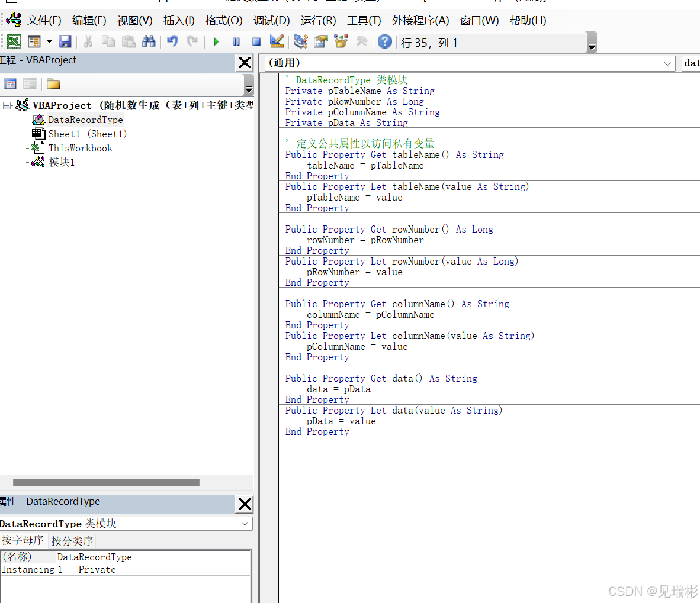Click the Undo arrow icon
700x603 pixels.
pyautogui.click(x=172, y=41)
